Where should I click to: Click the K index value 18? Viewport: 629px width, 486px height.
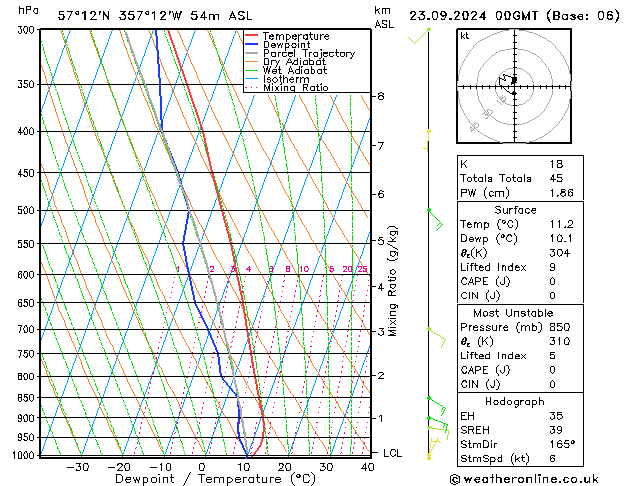pyautogui.click(x=556, y=164)
